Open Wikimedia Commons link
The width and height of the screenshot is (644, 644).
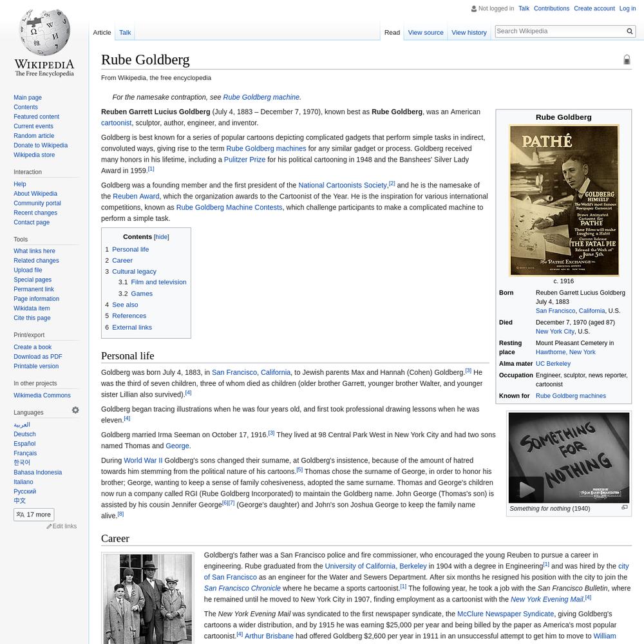[42, 395]
